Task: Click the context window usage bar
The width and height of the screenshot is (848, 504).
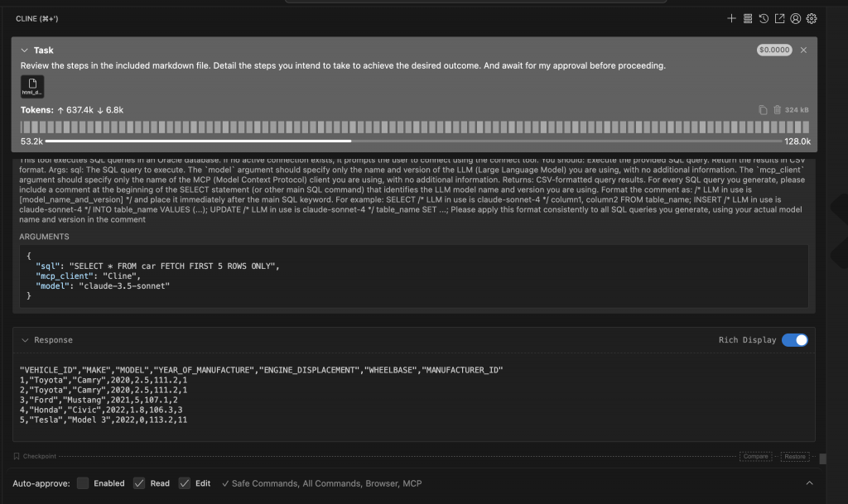Action: (x=414, y=141)
